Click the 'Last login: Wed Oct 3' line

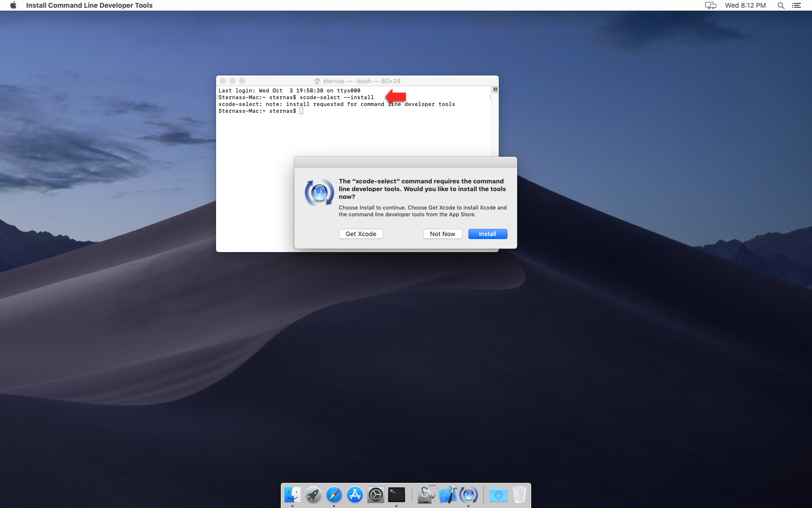coord(289,90)
